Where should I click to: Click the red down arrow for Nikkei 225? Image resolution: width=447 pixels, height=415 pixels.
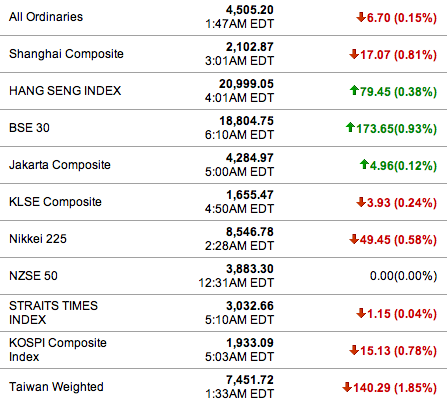(x=354, y=239)
